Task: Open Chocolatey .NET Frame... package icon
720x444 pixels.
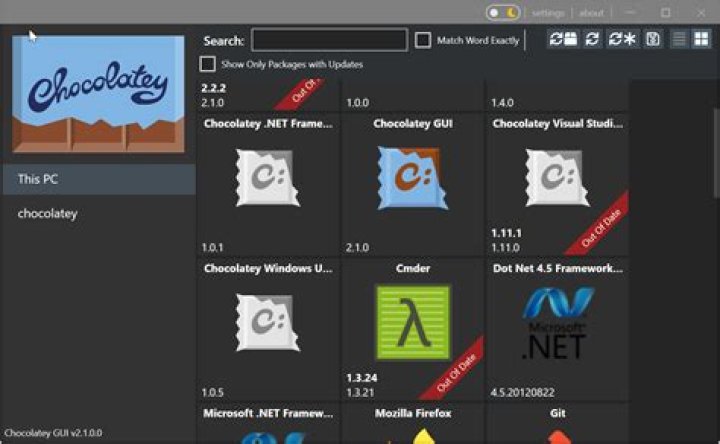Action: tap(267, 177)
